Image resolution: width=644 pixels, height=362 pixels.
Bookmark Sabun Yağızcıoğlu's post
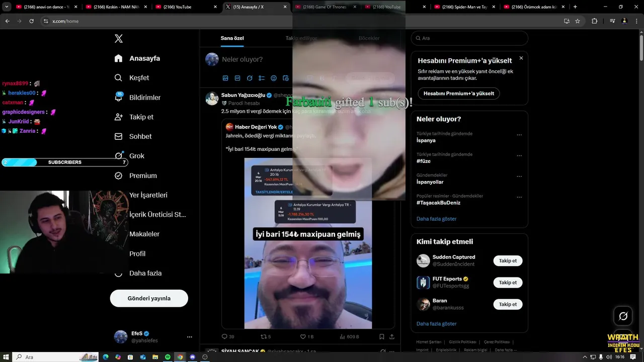382,336
